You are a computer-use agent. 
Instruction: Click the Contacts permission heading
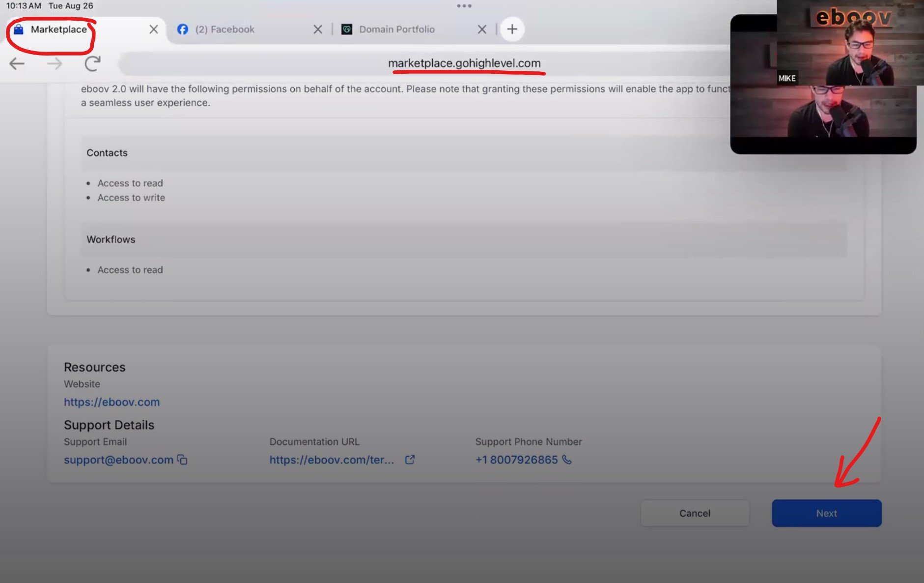tap(107, 153)
